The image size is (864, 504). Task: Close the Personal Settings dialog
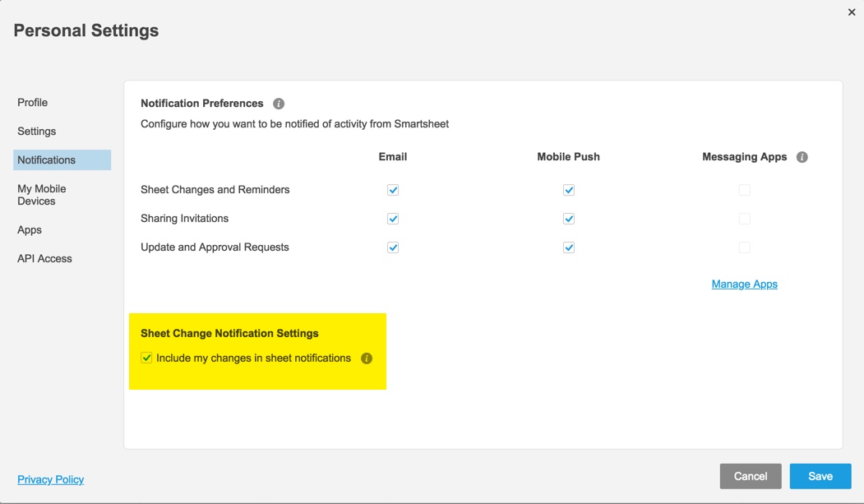852,12
